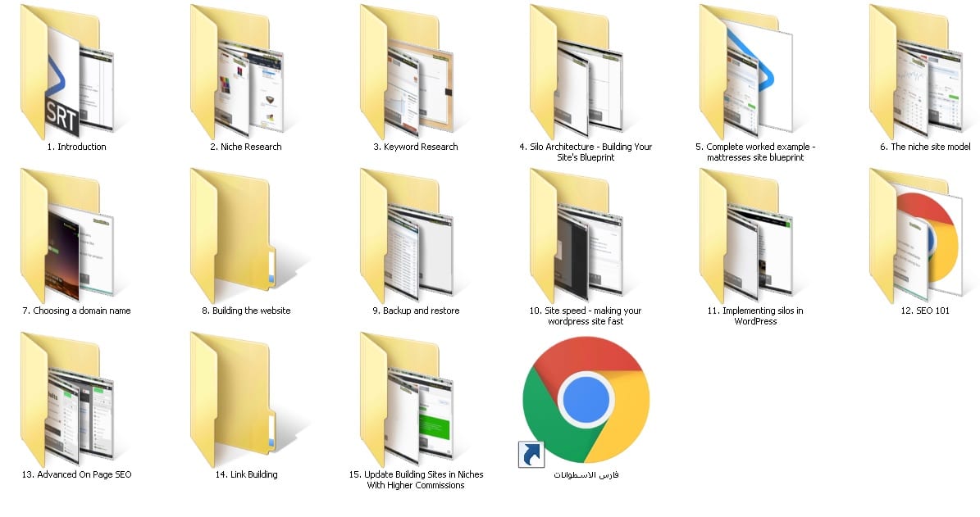Click the 'mattresses site blueprint' label text
Screen dimensions: 980x517
click(755, 157)
